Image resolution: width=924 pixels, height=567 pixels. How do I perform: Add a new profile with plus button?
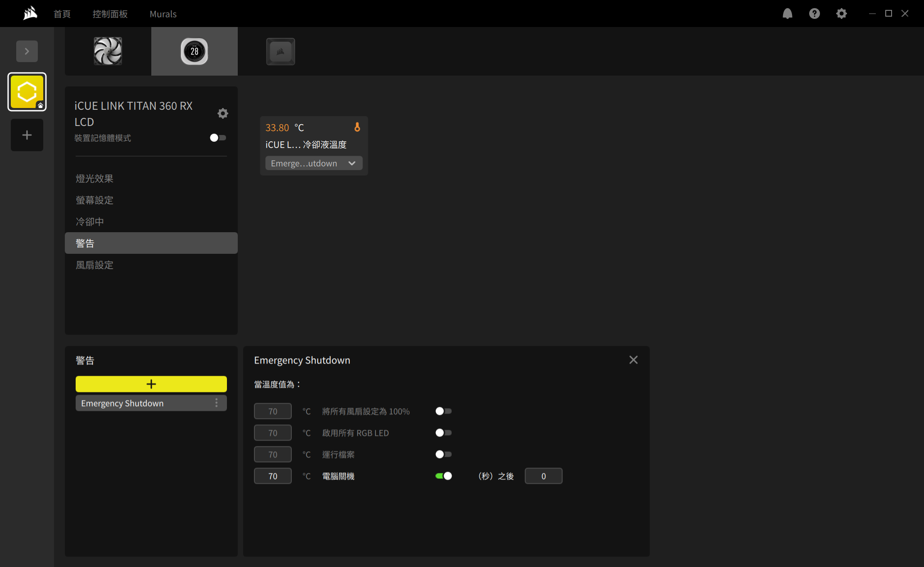point(27,135)
